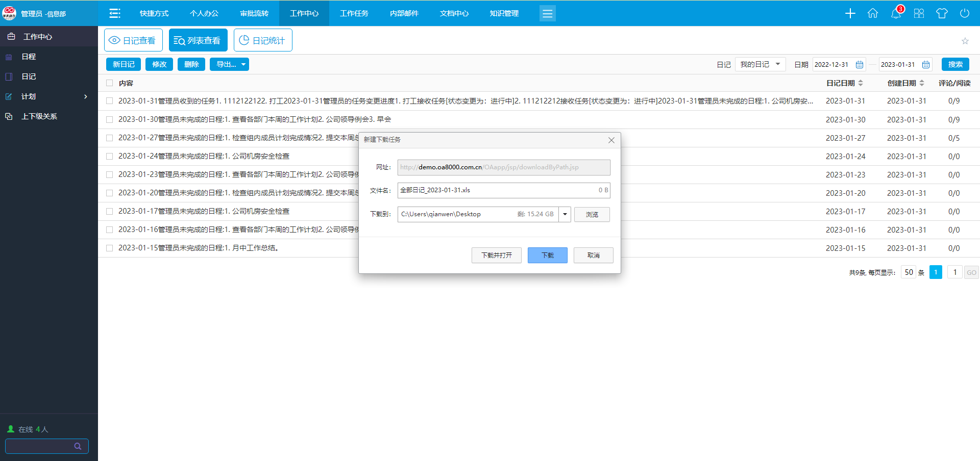The height and width of the screenshot is (461, 980).
Task: Click the 下载 download button
Action: pos(547,255)
